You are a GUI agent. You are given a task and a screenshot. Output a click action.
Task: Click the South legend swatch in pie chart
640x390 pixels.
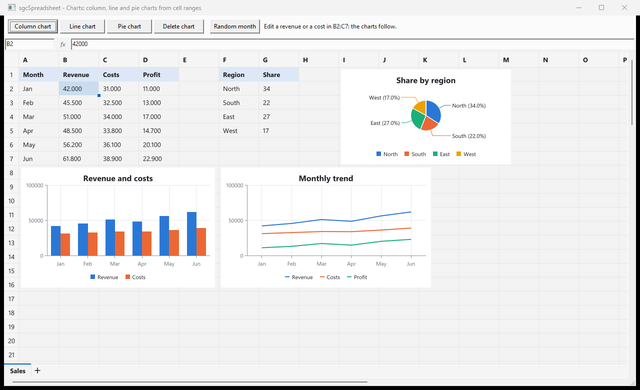tap(407, 154)
